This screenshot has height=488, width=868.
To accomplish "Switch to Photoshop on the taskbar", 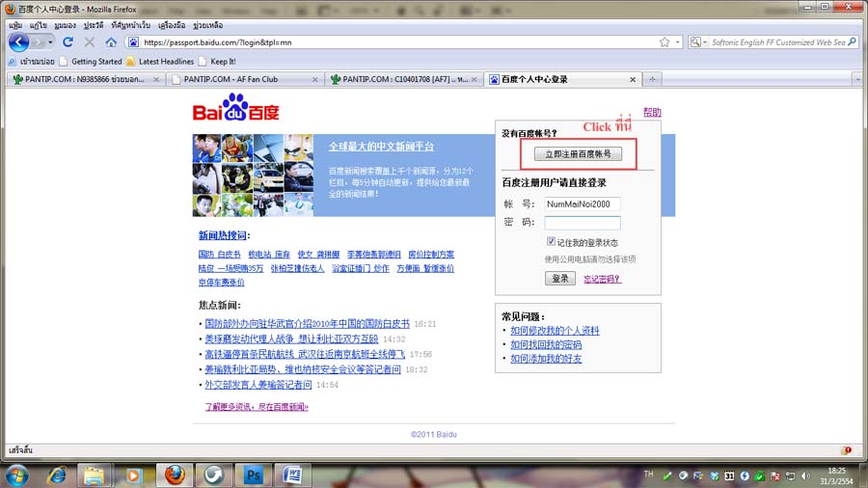I will [x=253, y=475].
